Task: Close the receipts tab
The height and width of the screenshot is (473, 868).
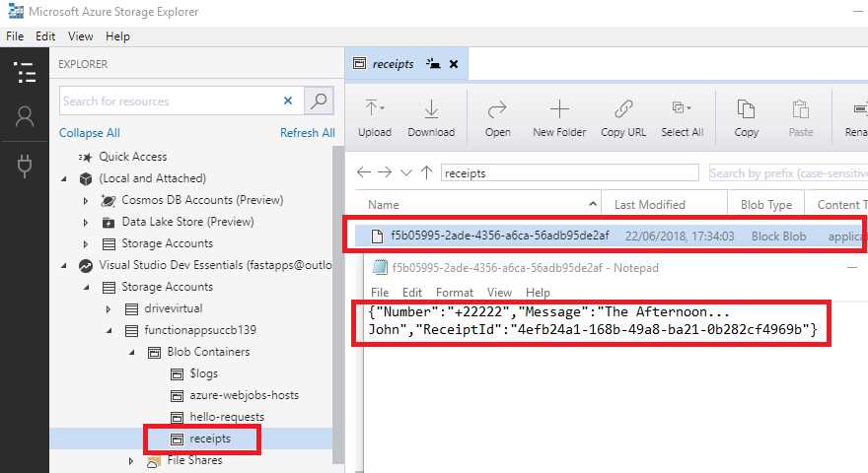Action: coord(454,64)
